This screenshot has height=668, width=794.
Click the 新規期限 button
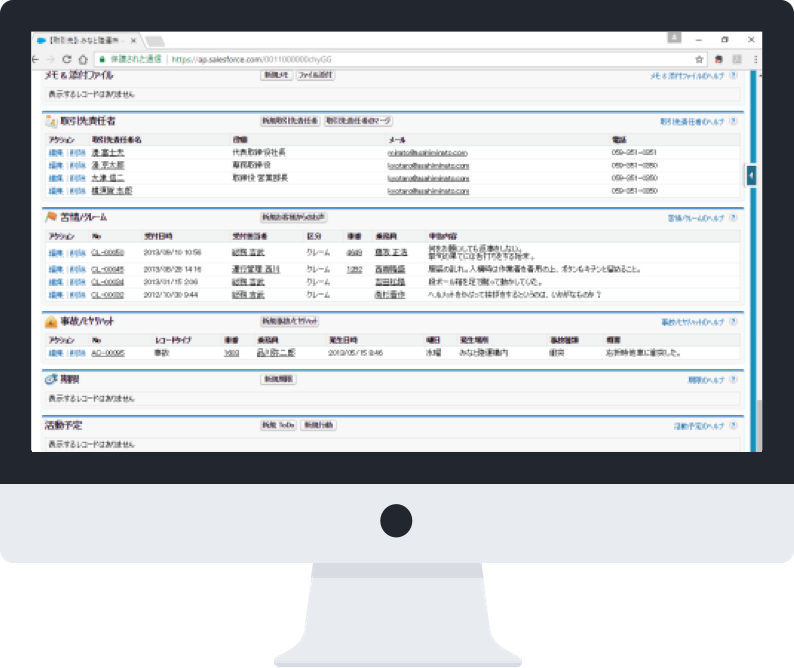[x=278, y=379]
